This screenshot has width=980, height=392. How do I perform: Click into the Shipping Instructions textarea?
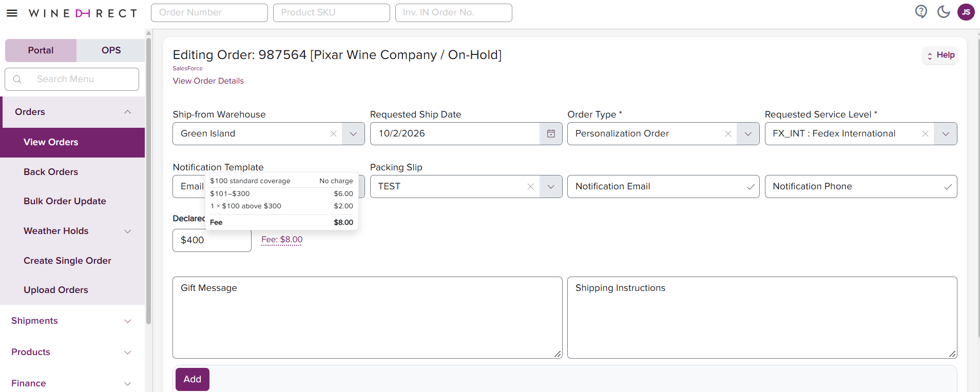(x=762, y=318)
